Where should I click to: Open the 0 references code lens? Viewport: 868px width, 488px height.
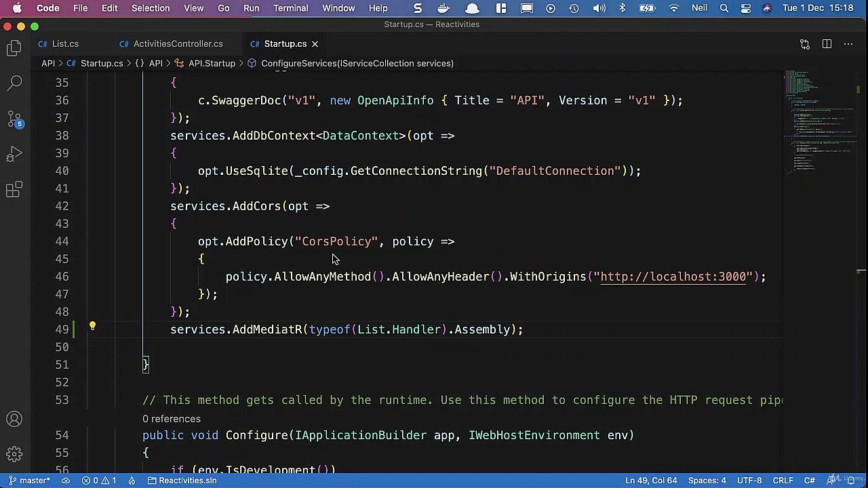click(172, 419)
